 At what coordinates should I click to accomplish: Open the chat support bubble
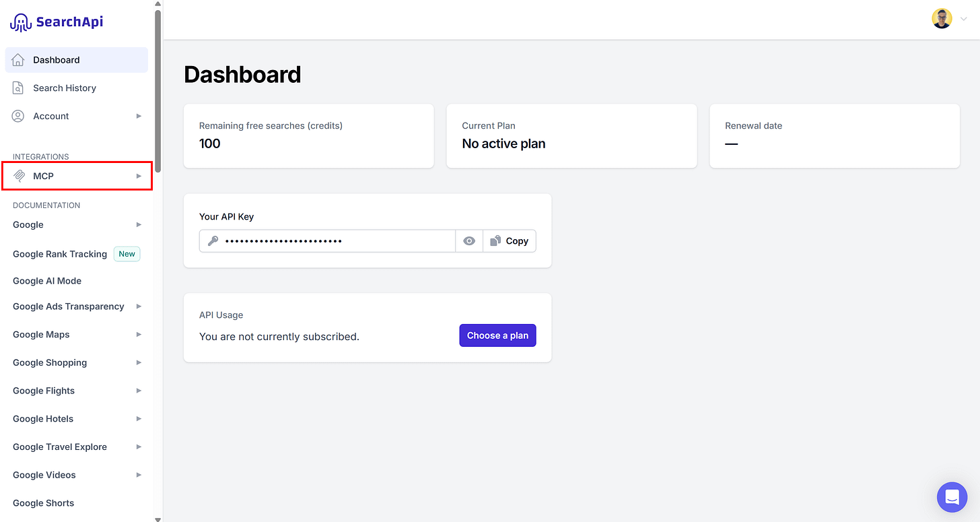click(x=952, y=497)
